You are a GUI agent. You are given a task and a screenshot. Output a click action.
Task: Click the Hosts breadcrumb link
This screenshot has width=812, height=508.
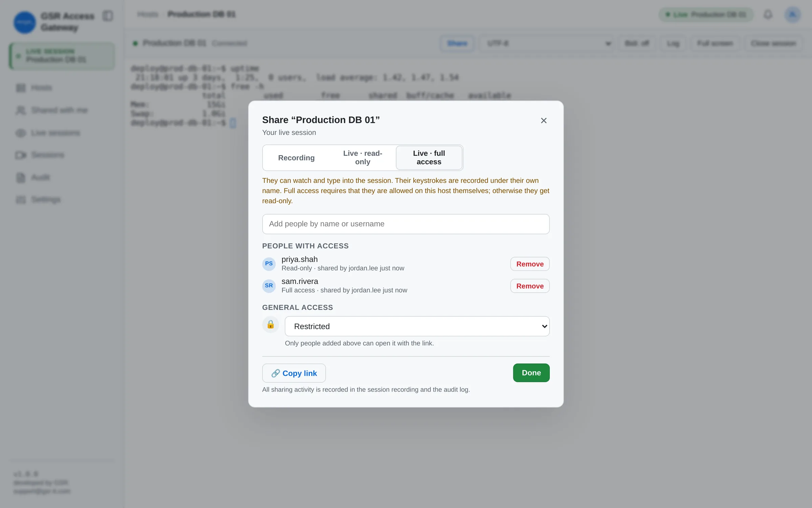point(148,14)
